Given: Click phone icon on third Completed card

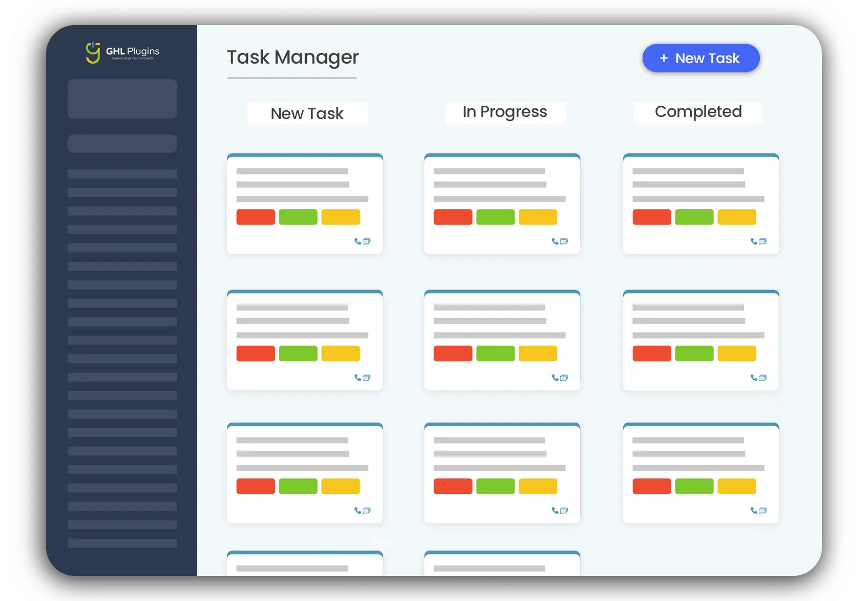Looking at the screenshot, I should pyautogui.click(x=753, y=510).
